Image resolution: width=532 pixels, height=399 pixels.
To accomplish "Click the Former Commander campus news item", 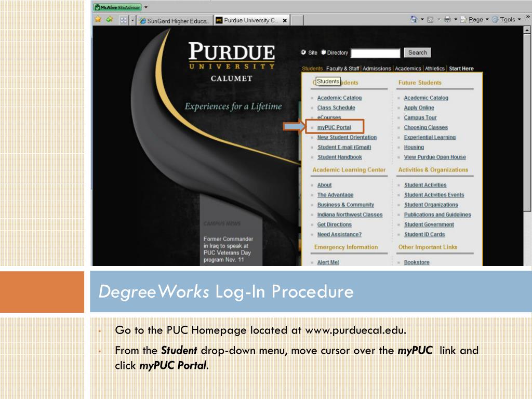I will (x=229, y=249).
